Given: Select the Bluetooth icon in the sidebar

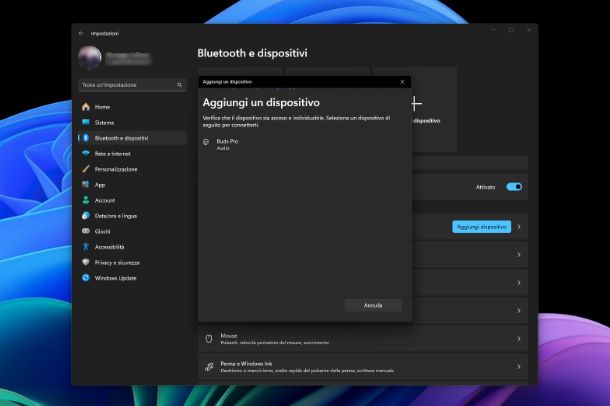Looking at the screenshot, I should (x=86, y=138).
